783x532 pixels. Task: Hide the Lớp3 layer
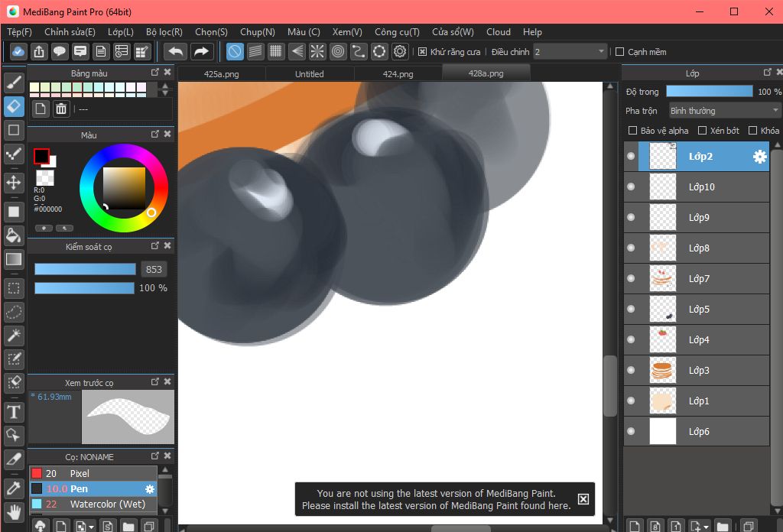[x=631, y=370]
